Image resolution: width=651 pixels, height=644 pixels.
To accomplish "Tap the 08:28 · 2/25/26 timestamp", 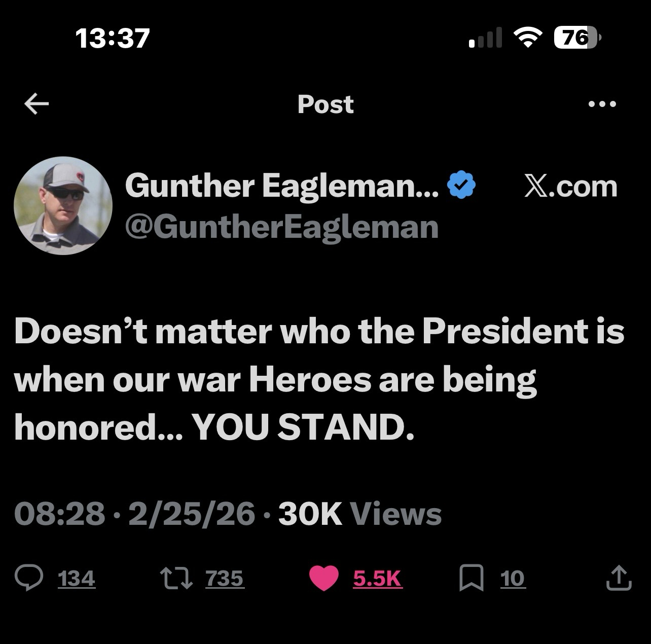I will (x=135, y=514).
